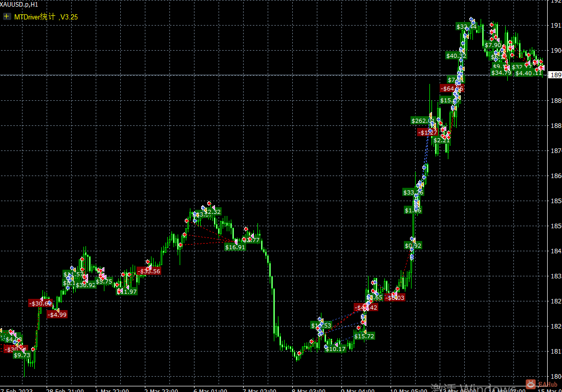The width and height of the screenshot is (562, 392).
Task: Select the $40.32 profit label
Action: pos(456,56)
